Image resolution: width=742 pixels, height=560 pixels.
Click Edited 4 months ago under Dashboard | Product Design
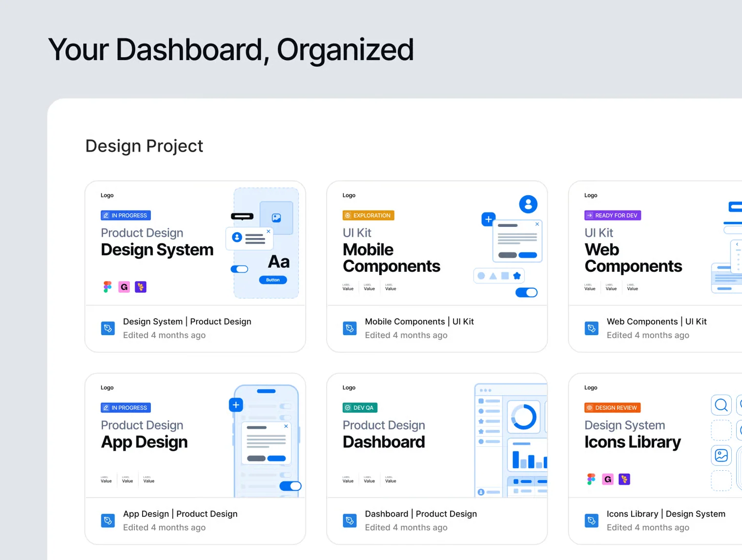tap(406, 527)
